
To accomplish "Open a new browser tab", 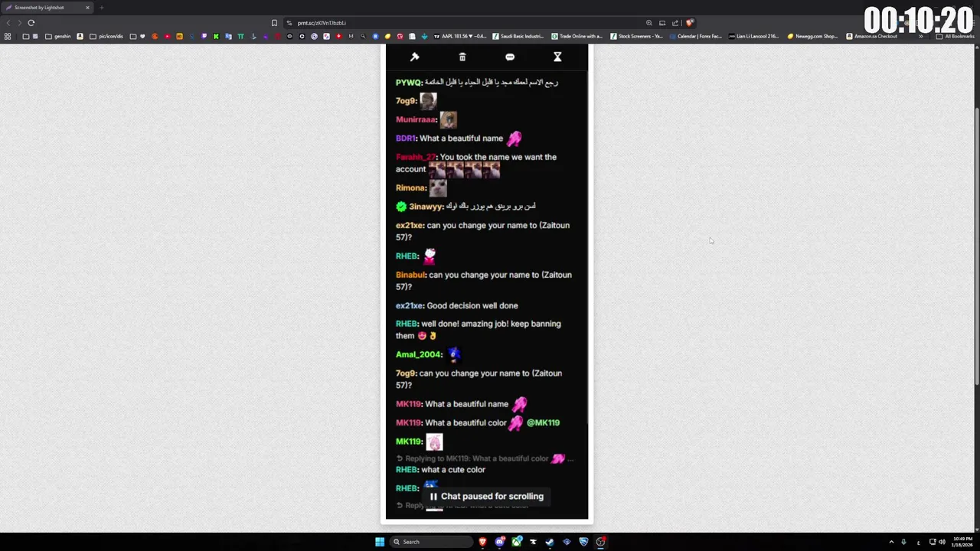I will pyautogui.click(x=101, y=8).
